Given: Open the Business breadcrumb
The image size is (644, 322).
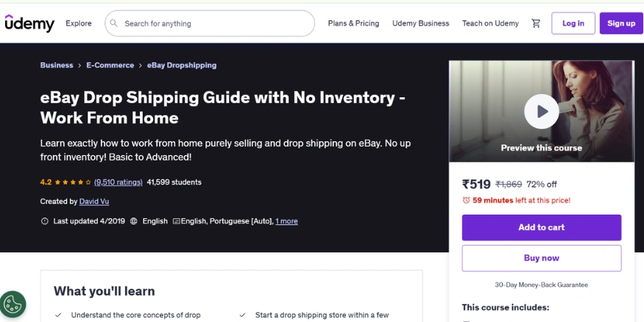Looking at the screenshot, I should tap(57, 65).
